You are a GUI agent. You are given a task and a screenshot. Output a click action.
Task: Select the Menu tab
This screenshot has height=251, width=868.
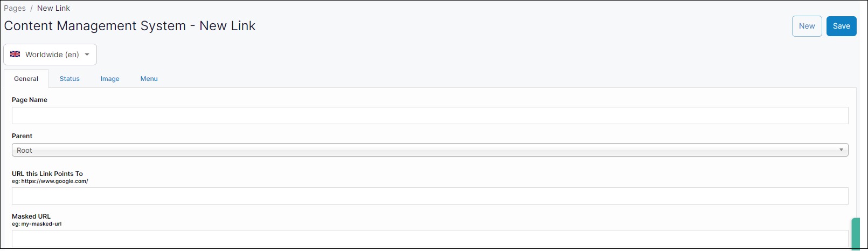click(x=149, y=79)
